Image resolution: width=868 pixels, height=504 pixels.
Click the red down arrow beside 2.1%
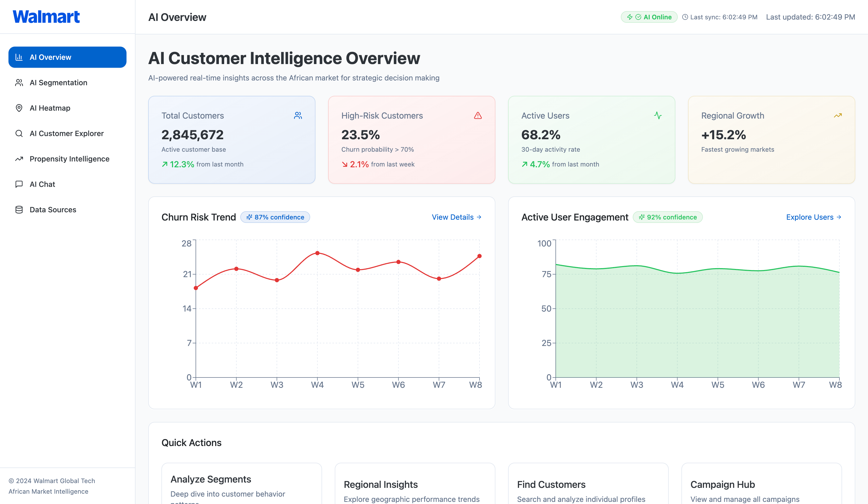pos(345,164)
